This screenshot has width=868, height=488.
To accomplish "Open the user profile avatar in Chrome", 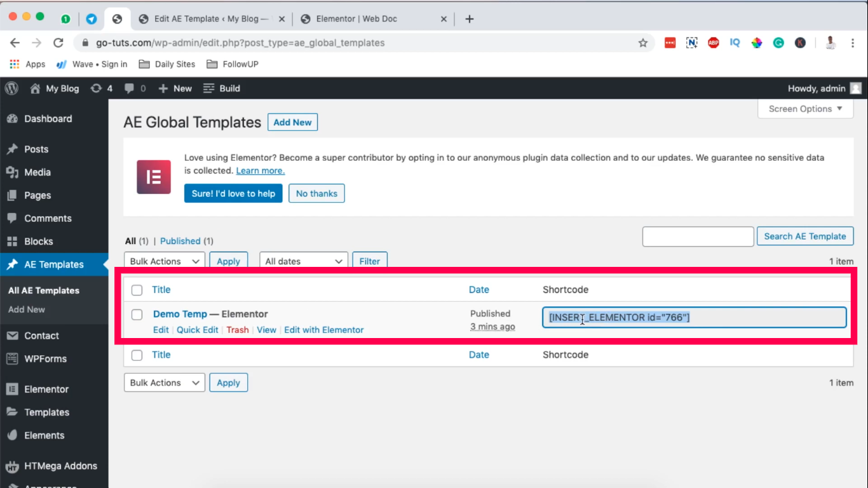I will pyautogui.click(x=830, y=43).
